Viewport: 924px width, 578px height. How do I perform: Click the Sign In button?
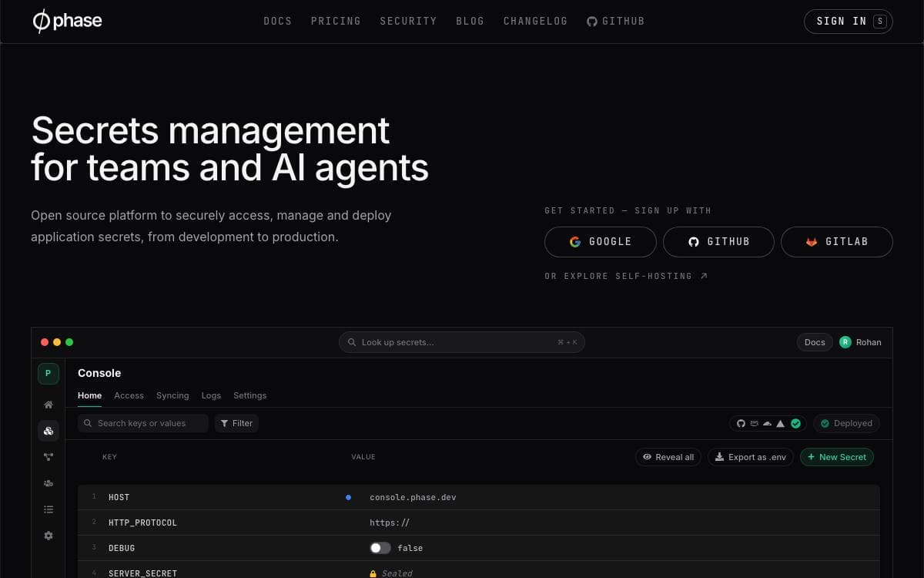tap(849, 22)
